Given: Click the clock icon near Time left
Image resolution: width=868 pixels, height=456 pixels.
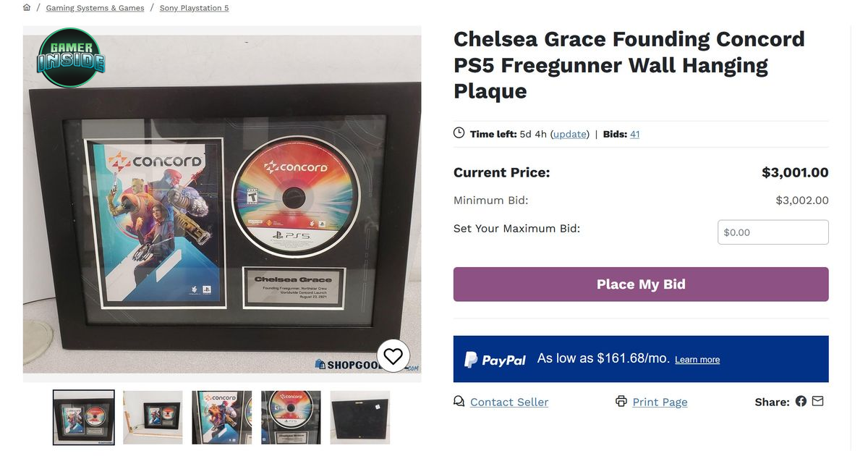Looking at the screenshot, I should point(459,133).
